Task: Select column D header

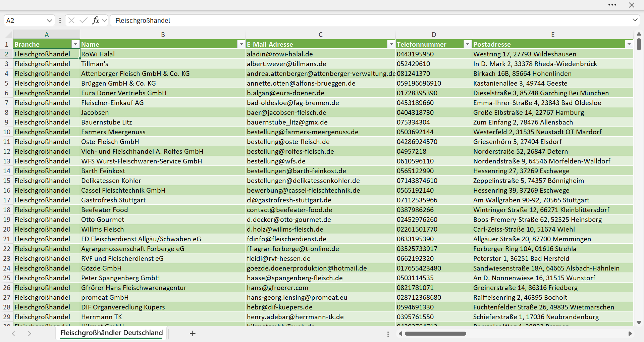Action: 434,35
